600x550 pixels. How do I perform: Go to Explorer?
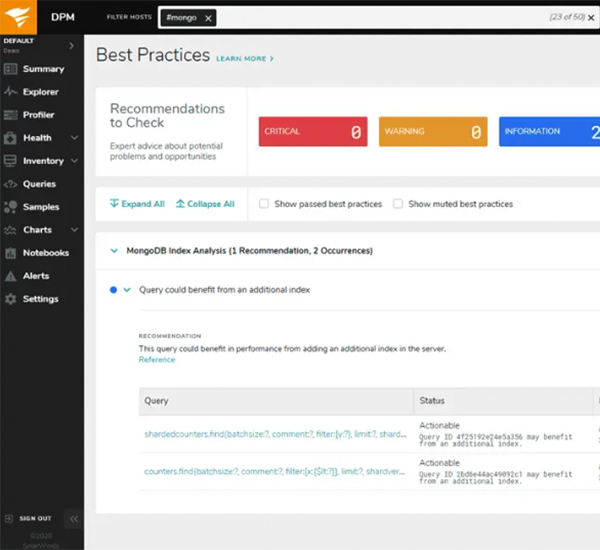tap(41, 92)
